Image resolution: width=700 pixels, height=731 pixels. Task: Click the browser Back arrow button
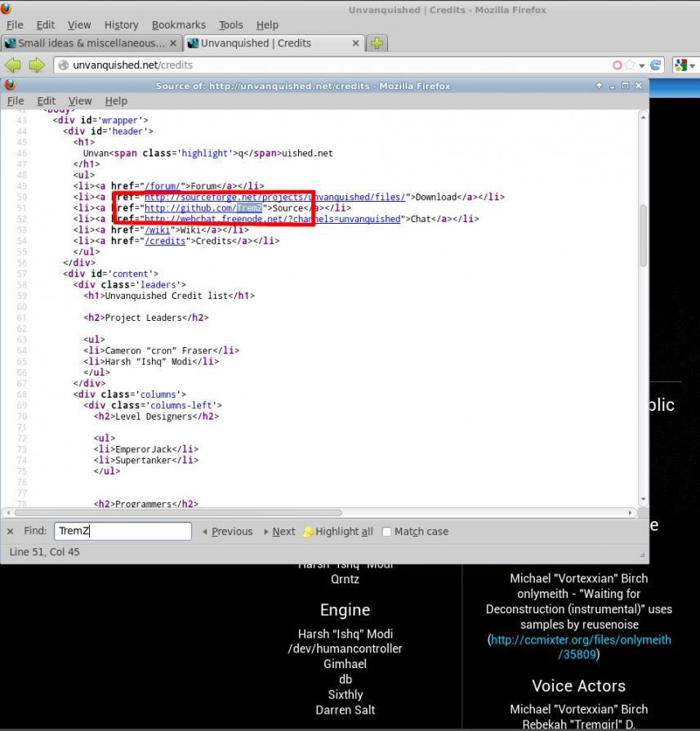pos(12,65)
